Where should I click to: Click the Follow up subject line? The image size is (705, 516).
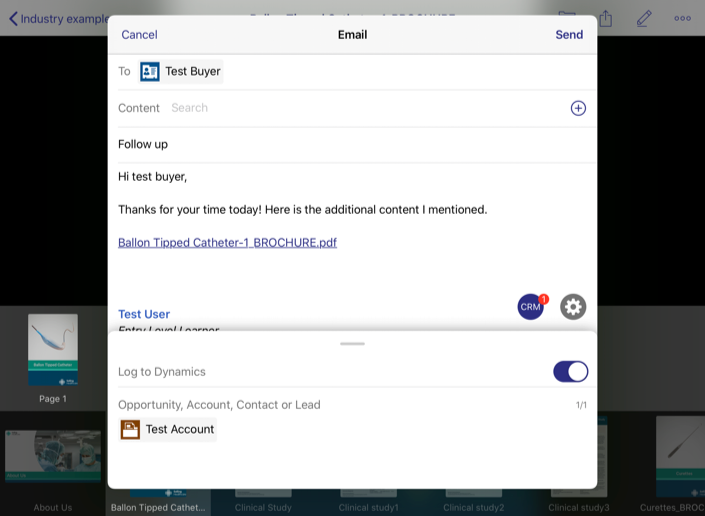[x=143, y=144]
